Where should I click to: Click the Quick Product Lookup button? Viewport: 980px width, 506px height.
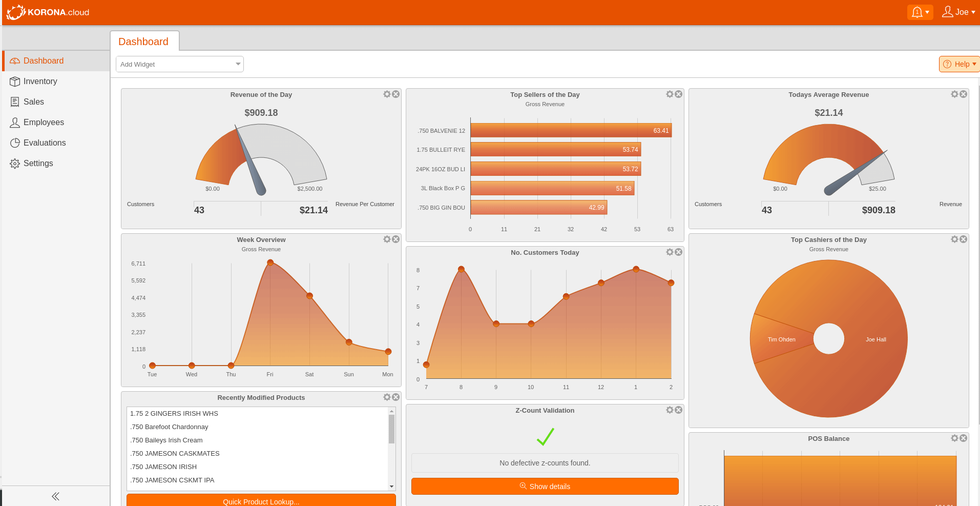261,501
